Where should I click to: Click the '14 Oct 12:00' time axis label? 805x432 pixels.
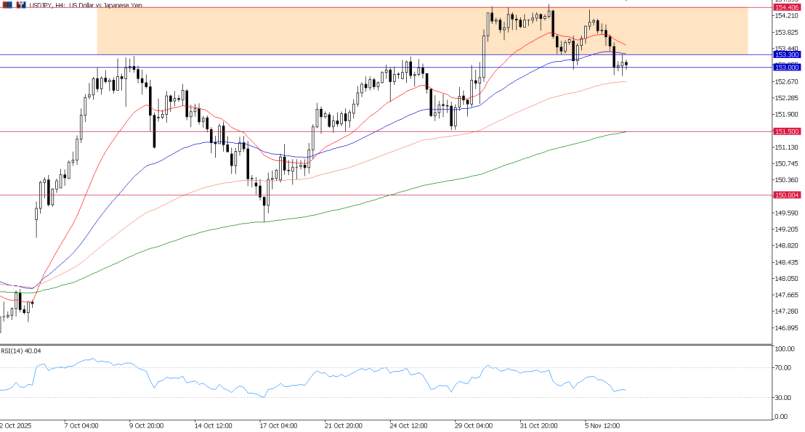(213, 426)
